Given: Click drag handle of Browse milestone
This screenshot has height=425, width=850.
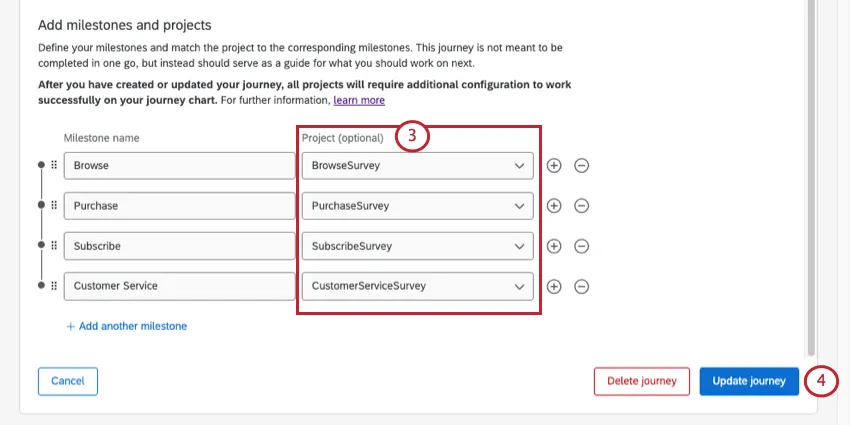Looking at the screenshot, I should pos(54,165).
